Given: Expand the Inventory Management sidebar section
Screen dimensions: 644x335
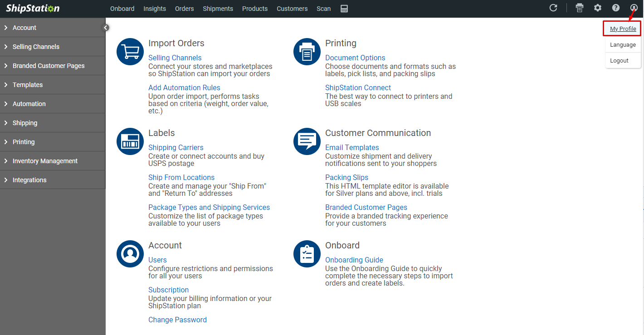Looking at the screenshot, I should [x=45, y=161].
